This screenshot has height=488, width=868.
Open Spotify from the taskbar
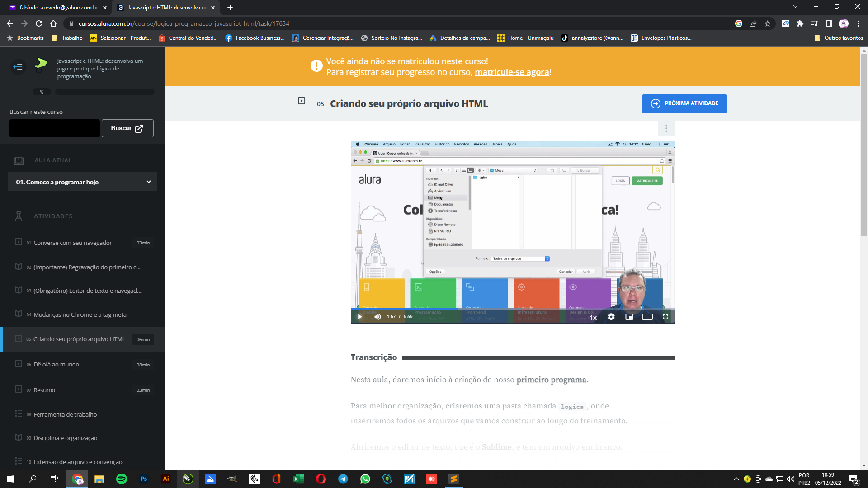[x=122, y=479]
